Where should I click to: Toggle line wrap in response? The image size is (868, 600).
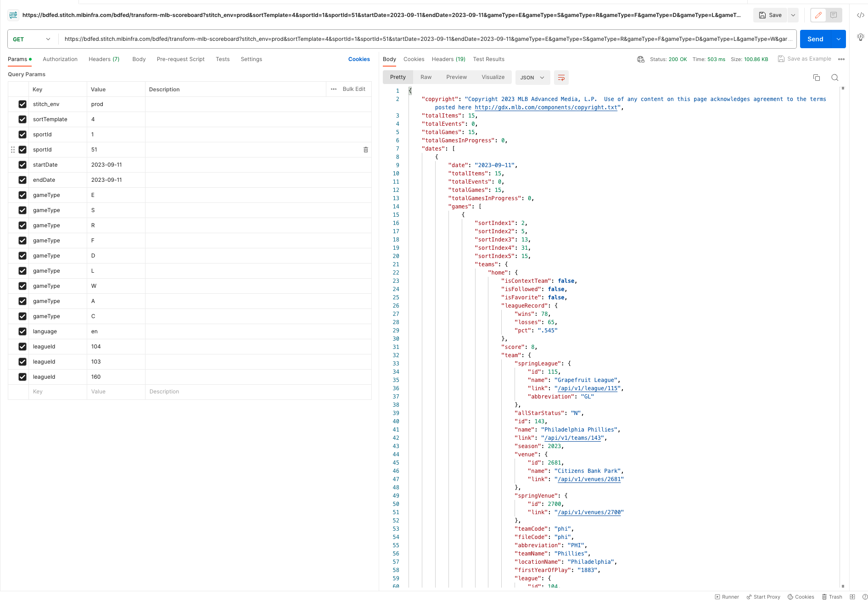tap(561, 78)
